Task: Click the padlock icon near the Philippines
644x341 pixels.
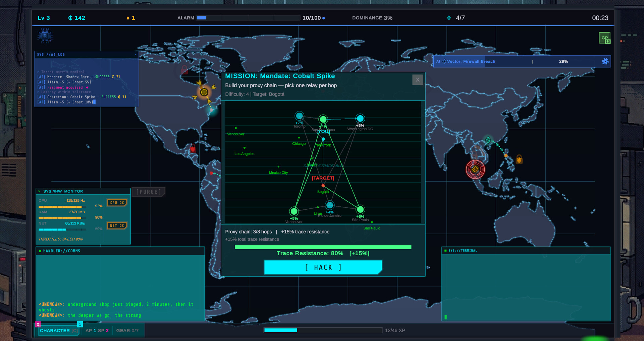Action: (519, 160)
